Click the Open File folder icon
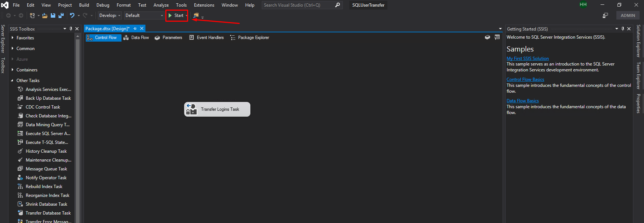The width and height of the screenshot is (644, 223). 45,15
